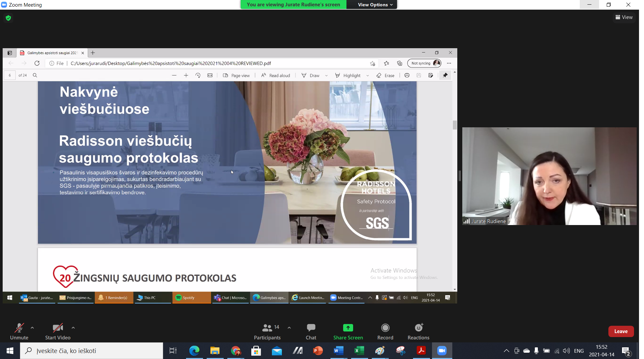Image resolution: width=644 pixels, height=359 pixels.
Task: Add page to favorites star icon
Action: [x=372, y=63]
